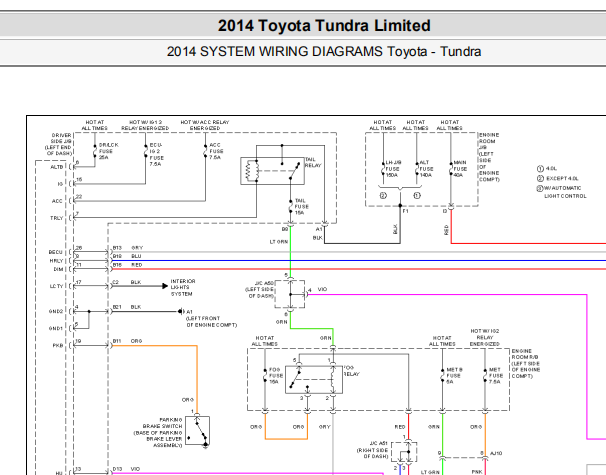Viewport: 606px width, 475px height.
Task: Click the LH-J/B FUSE 150A label
Action: 393,169
